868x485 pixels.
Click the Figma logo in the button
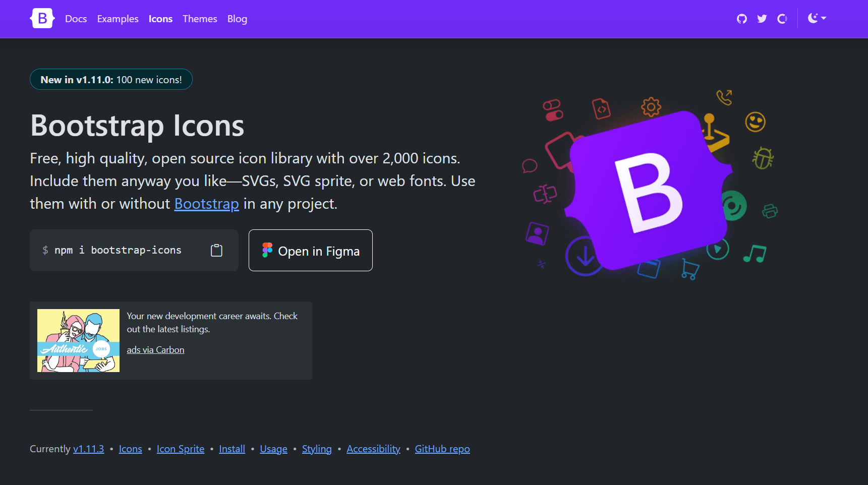[267, 250]
